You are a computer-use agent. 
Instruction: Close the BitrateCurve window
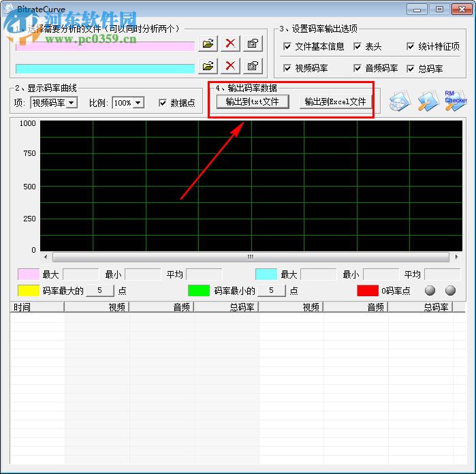click(462, 10)
